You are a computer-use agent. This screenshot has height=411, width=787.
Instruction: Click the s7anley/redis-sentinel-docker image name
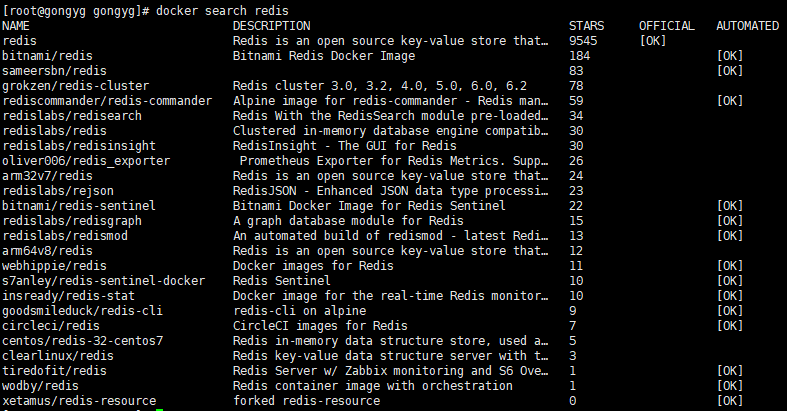(x=104, y=281)
